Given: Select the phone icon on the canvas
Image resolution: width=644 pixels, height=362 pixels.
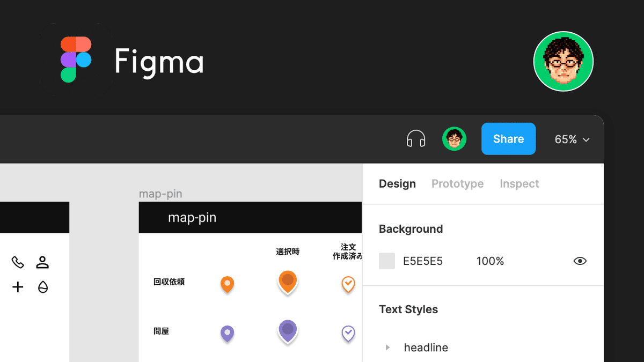Looking at the screenshot, I should tap(18, 262).
